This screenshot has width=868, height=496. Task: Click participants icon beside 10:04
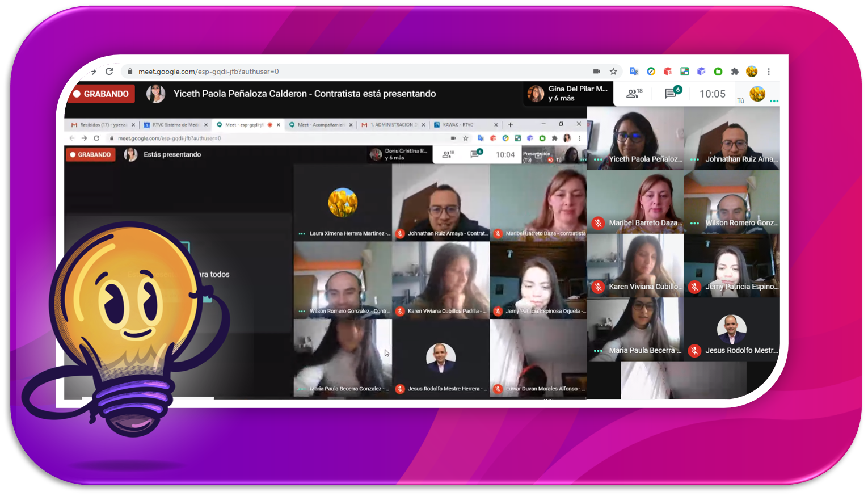pos(448,154)
